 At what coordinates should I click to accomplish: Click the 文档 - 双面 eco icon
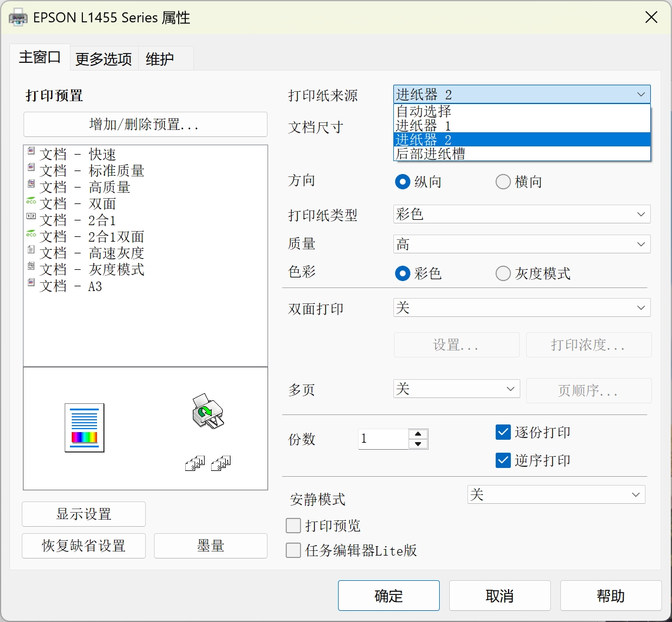[31, 201]
